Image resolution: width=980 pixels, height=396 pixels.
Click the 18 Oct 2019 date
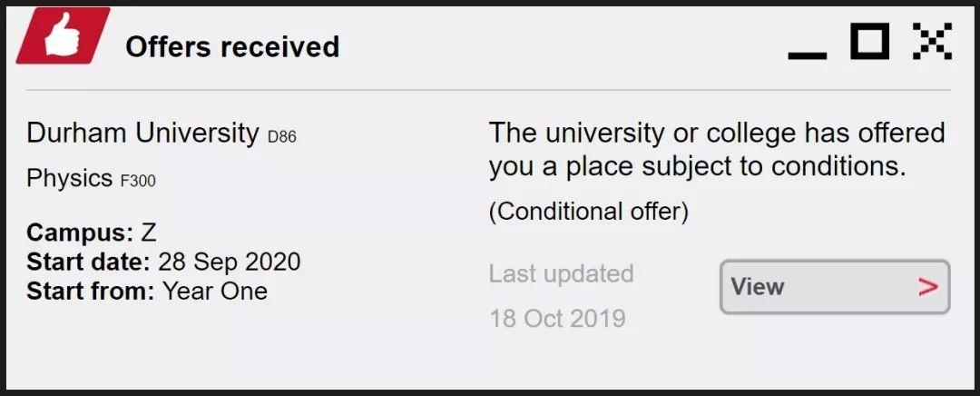pos(557,319)
